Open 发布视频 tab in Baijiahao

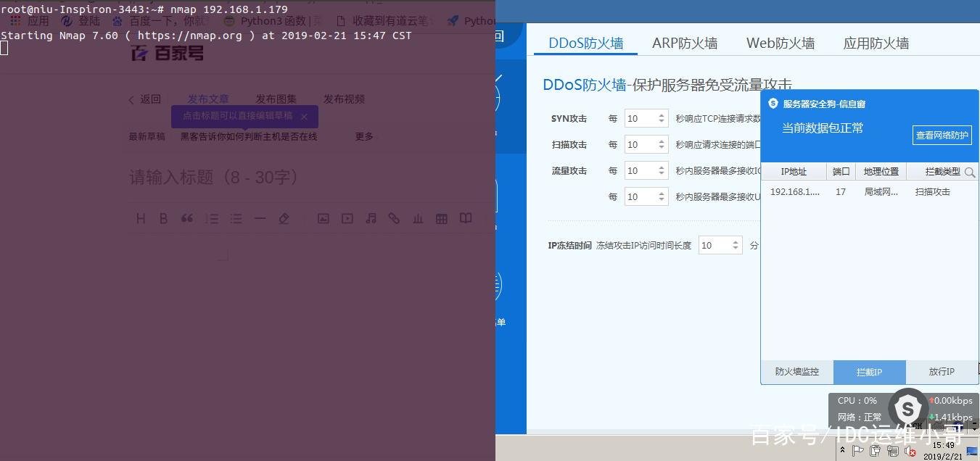[344, 99]
